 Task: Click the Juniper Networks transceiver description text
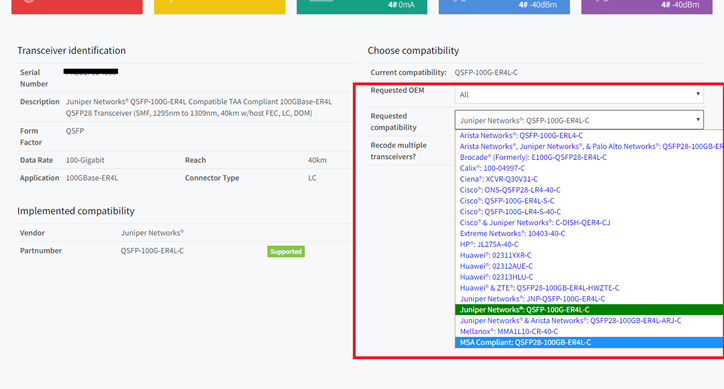pyautogui.click(x=199, y=107)
